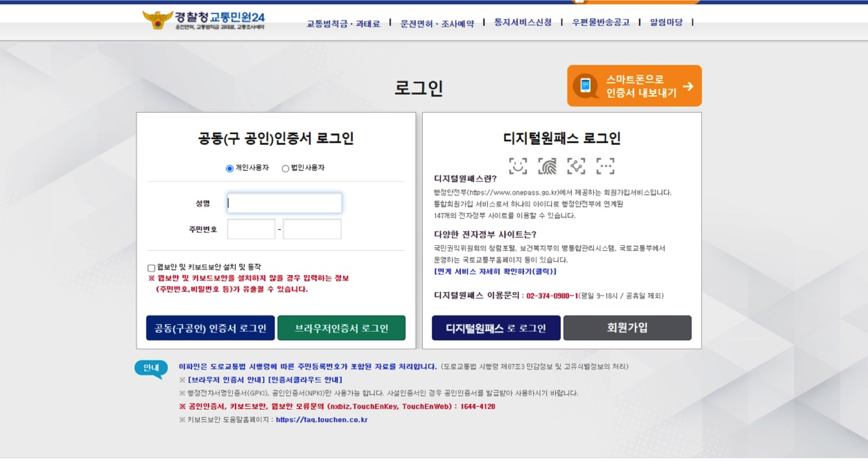Click the 디지털원패스 로그인 heading
The height and width of the screenshot is (462, 868).
point(562,139)
